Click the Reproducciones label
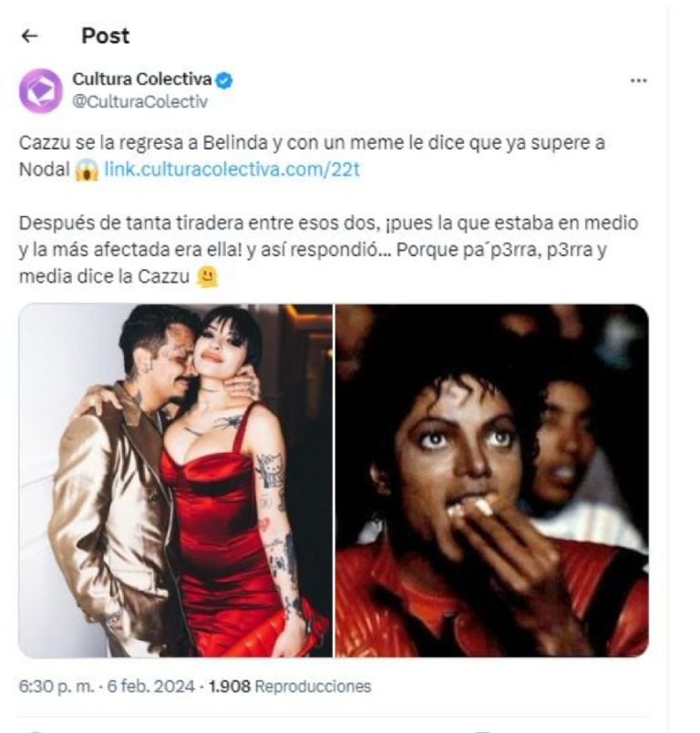 tap(313, 687)
